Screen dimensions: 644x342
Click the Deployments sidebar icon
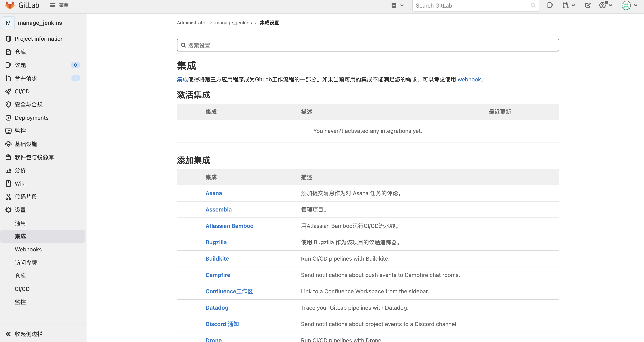coord(8,118)
